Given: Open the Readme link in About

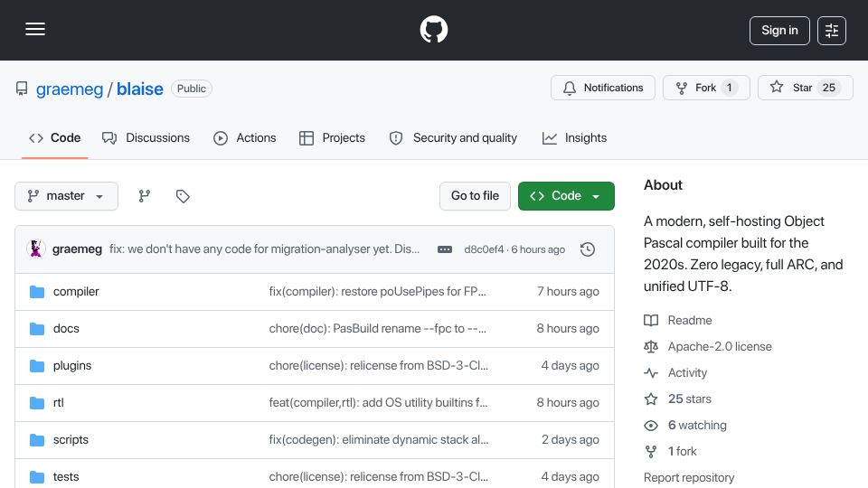Looking at the screenshot, I should click(690, 320).
